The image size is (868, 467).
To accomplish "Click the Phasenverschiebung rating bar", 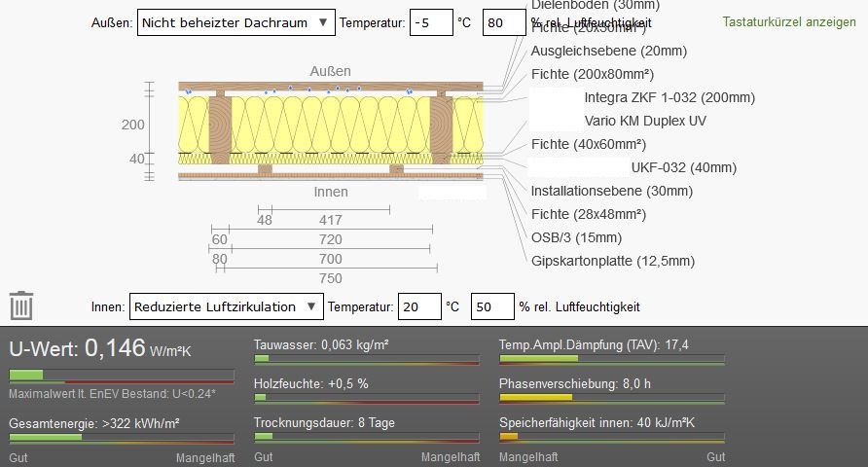I will pos(612,398).
